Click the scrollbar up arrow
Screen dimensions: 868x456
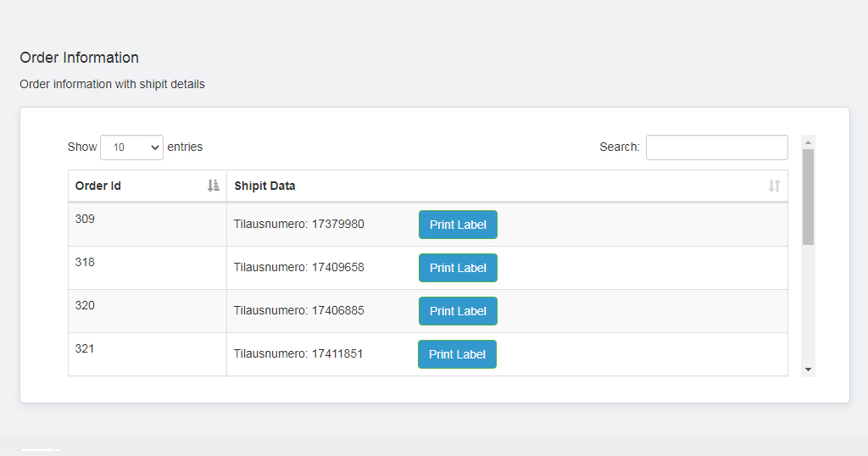[808, 142]
